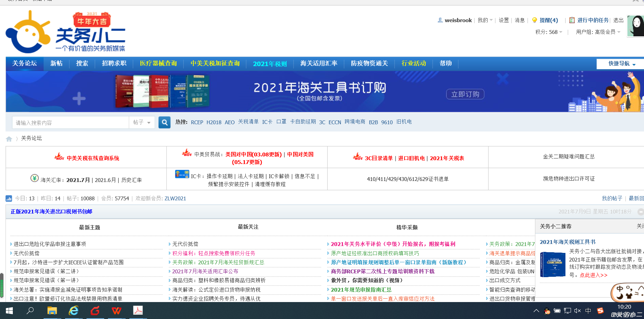The image size is (644, 319).
Task: Click the 退出 logout link
Action: (x=618, y=20)
